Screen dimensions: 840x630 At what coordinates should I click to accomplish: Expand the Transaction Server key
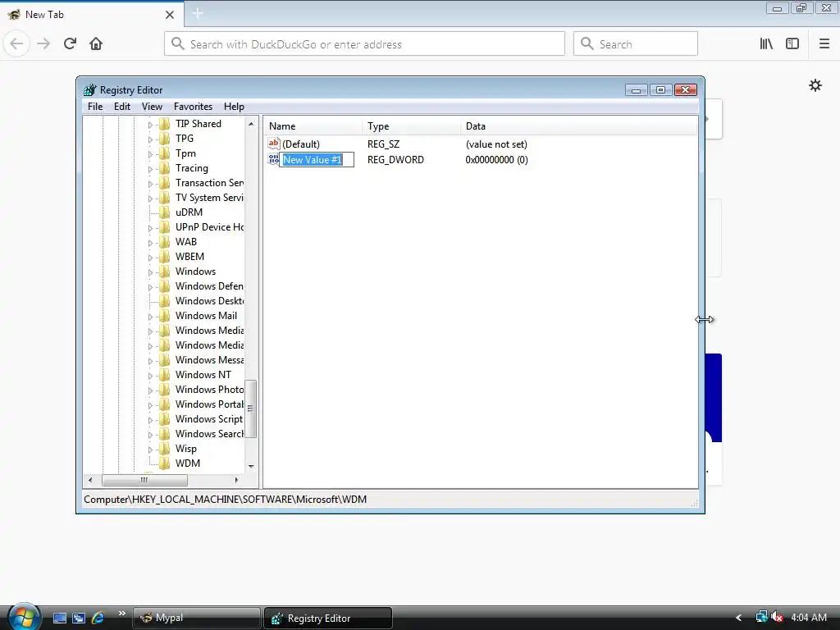tap(150, 184)
